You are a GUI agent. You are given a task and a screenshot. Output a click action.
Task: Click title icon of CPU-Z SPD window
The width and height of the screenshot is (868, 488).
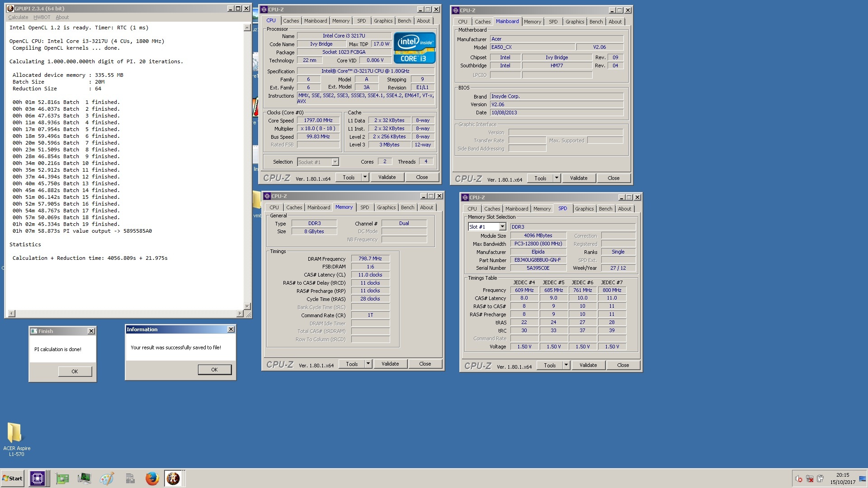465,197
